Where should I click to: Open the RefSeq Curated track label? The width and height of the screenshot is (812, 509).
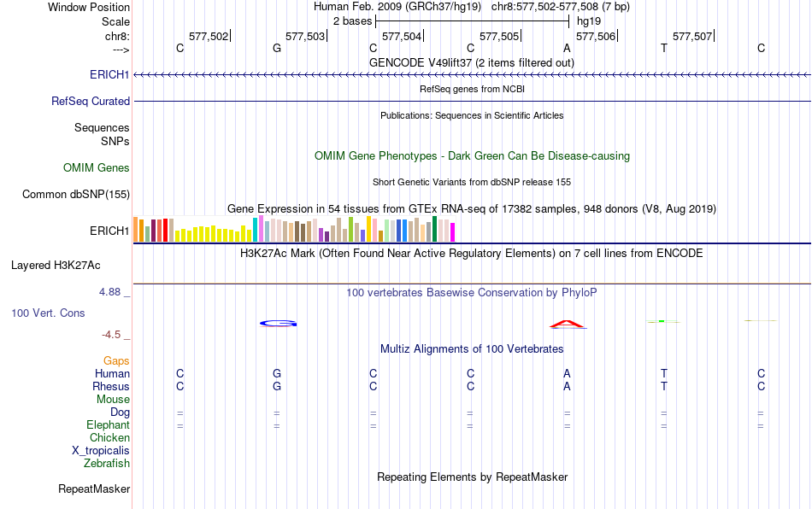(91, 101)
